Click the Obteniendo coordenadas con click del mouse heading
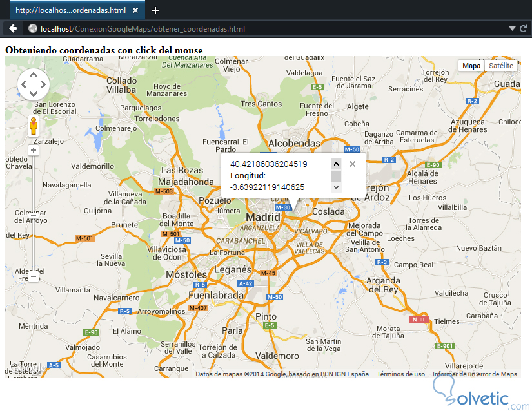Image resolution: width=532 pixels, height=411 pixels. (104, 50)
